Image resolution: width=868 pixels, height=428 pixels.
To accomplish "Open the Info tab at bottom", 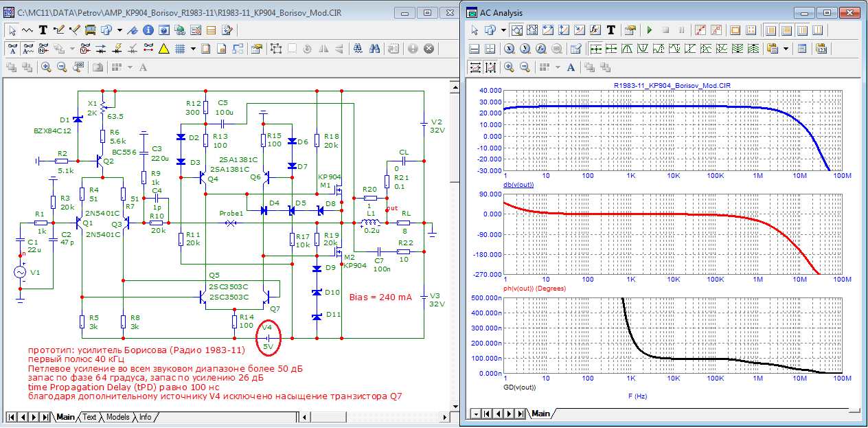I will click(x=145, y=417).
